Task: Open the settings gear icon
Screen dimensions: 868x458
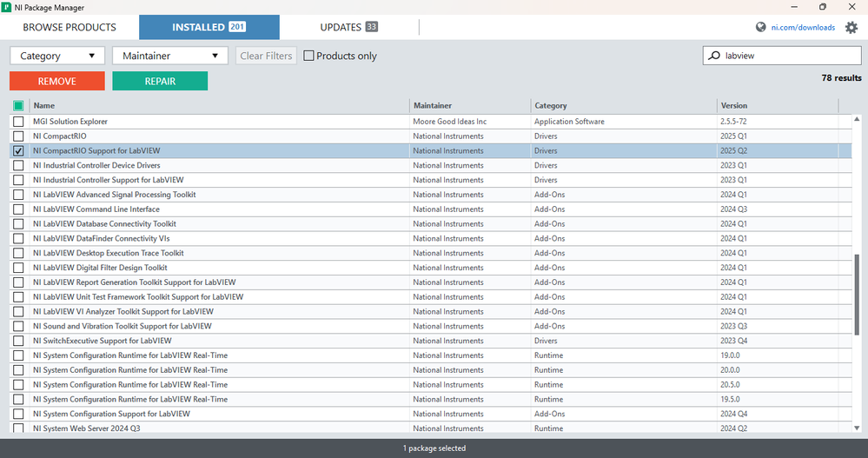Action: (851, 27)
